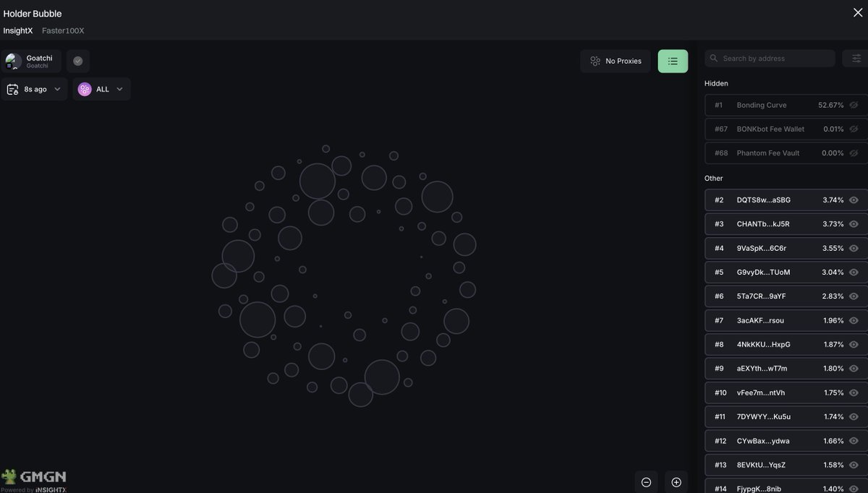Toggle the green holder list view button
Viewport: 868px width, 493px height.
coord(673,61)
